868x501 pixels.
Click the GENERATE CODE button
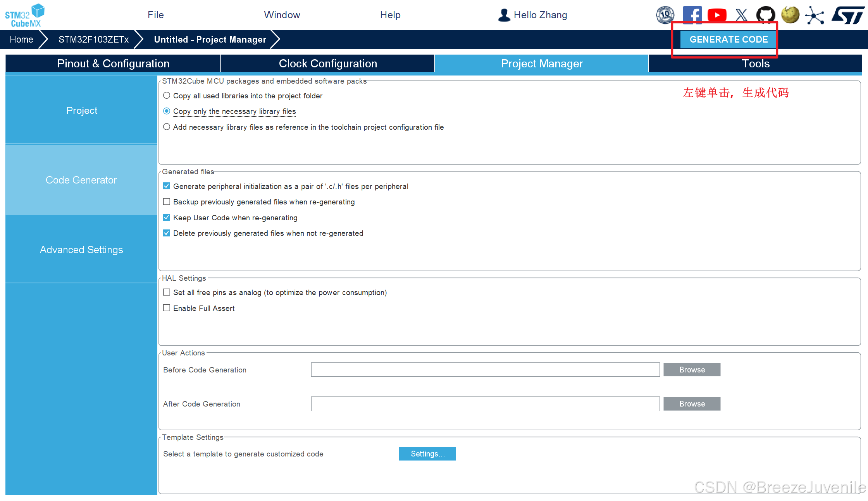click(728, 39)
